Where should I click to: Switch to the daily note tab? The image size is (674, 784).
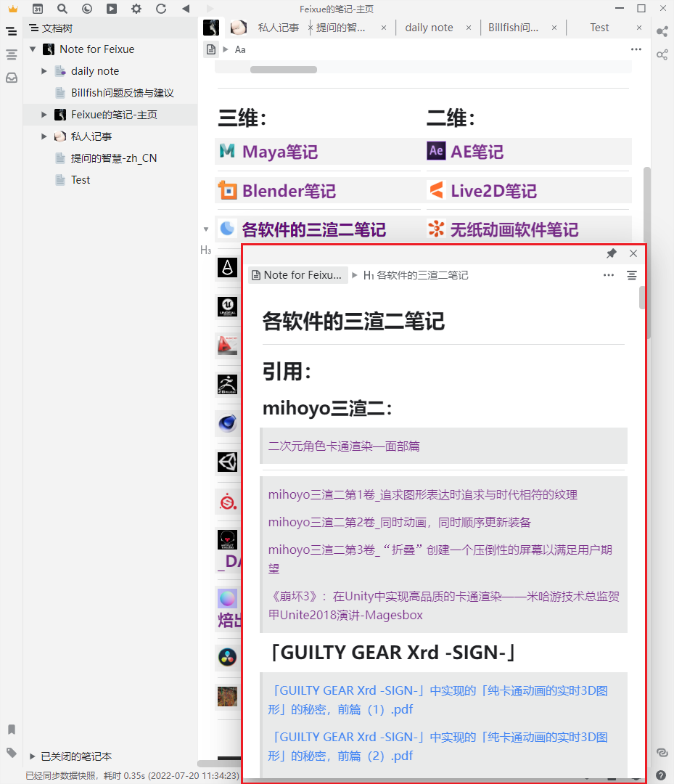(x=428, y=27)
